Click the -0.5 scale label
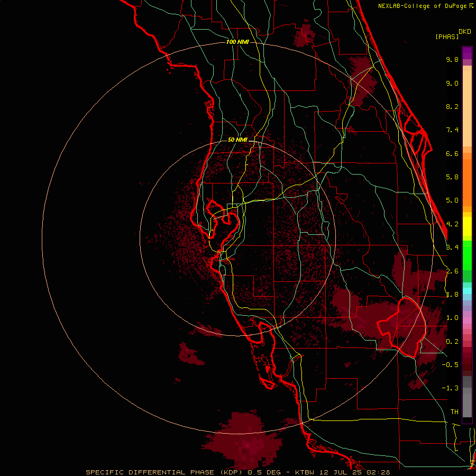476x476 pixels. pyautogui.click(x=450, y=365)
